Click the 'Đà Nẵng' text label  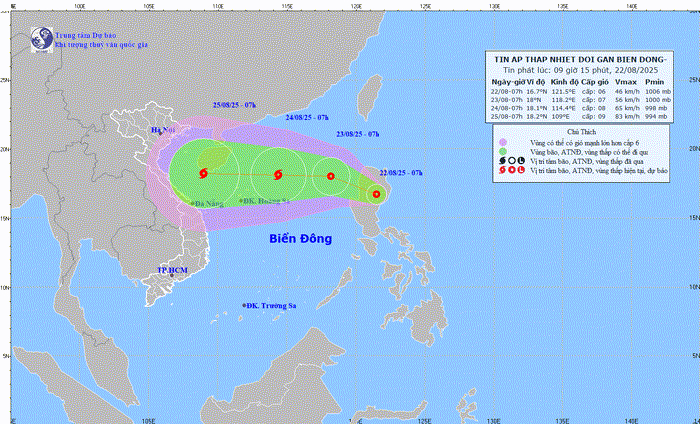pos(209,204)
